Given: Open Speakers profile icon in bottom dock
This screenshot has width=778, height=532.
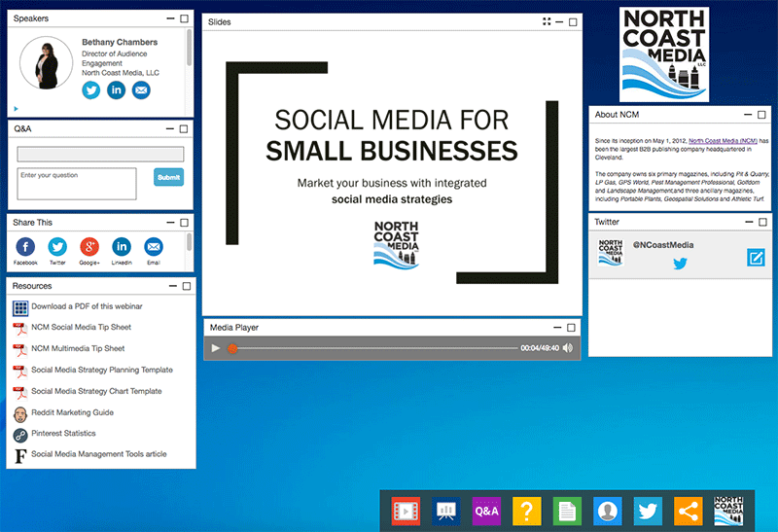Looking at the screenshot, I should [607, 511].
